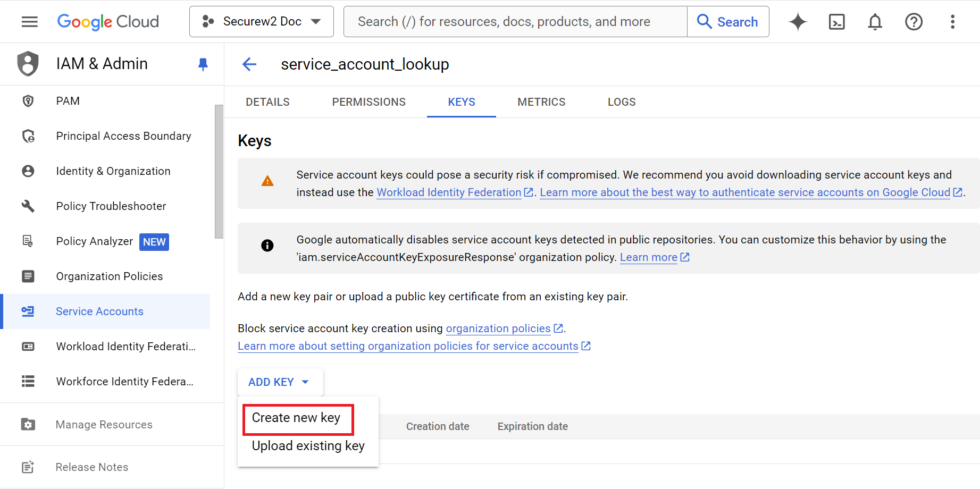980x489 pixels.
Task: Collapse the ADD KEY dropdown
Action: point(280,382)
